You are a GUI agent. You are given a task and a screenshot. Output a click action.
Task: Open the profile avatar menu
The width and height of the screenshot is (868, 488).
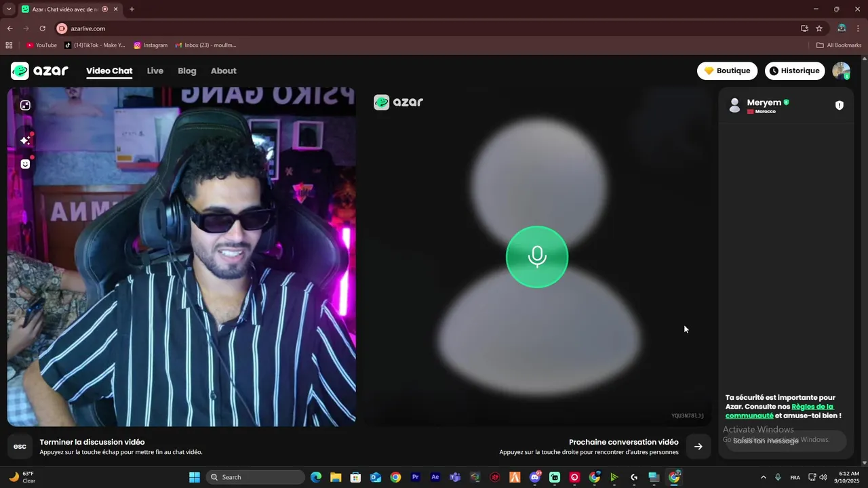841,70
